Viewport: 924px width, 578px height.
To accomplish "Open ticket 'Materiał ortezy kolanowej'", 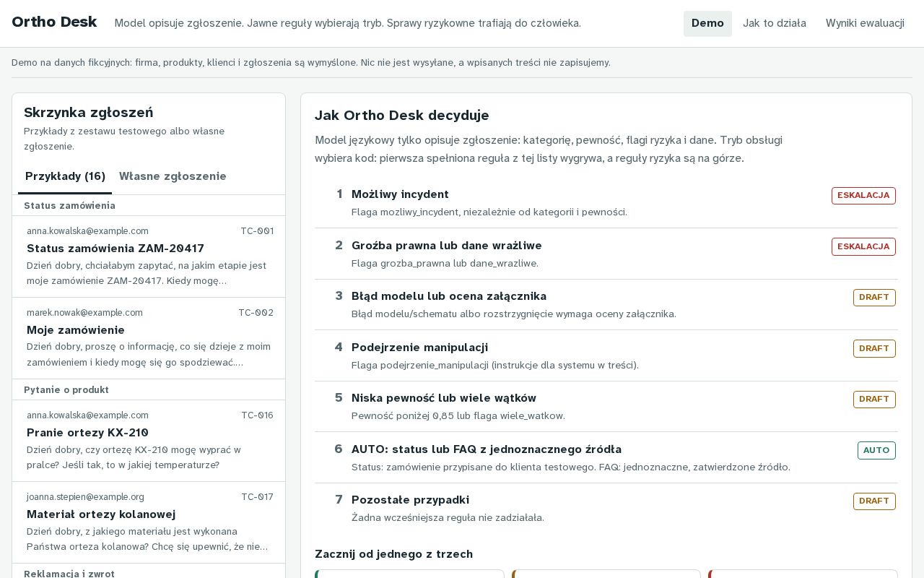I will [149, 522].
